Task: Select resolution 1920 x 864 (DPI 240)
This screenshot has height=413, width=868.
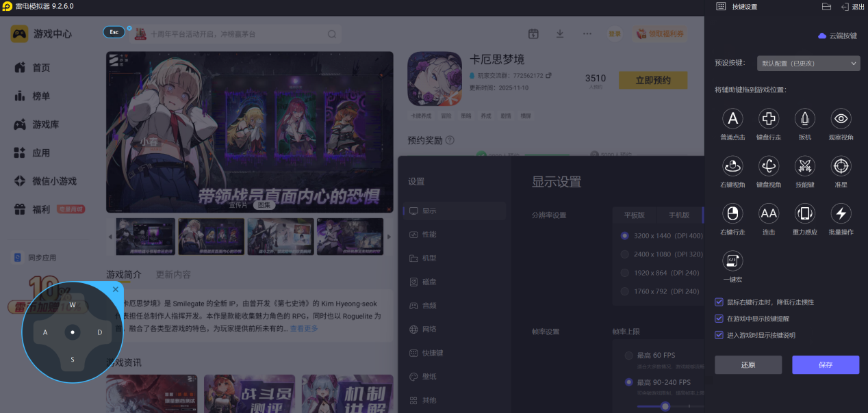Action: [624, 273]
